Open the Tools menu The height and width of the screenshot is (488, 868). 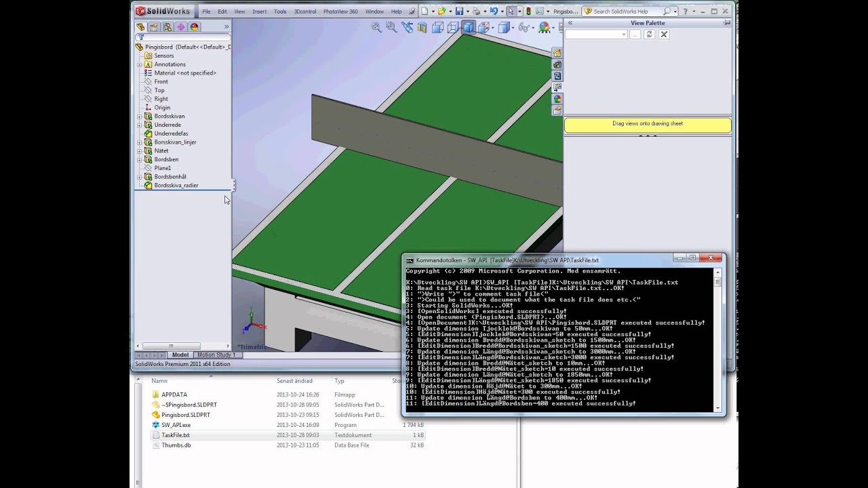click(280, 12)
